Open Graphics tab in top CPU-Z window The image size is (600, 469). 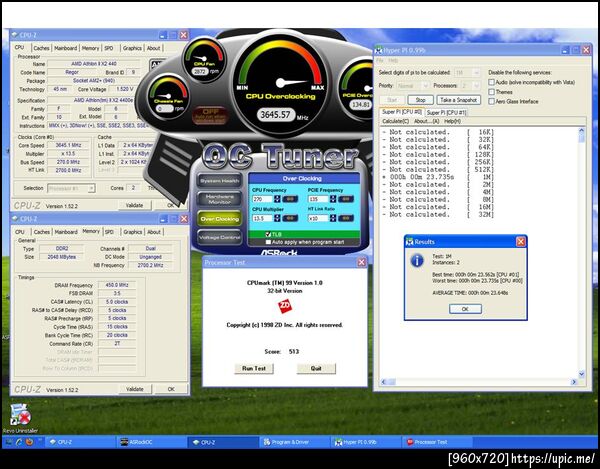pos(132,48)
